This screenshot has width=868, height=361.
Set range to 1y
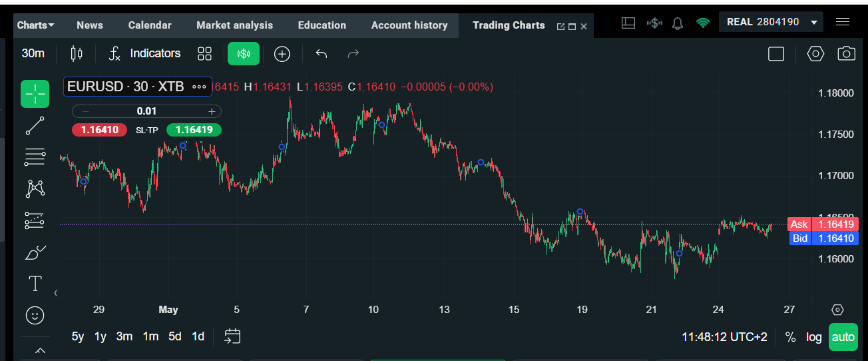101,336
